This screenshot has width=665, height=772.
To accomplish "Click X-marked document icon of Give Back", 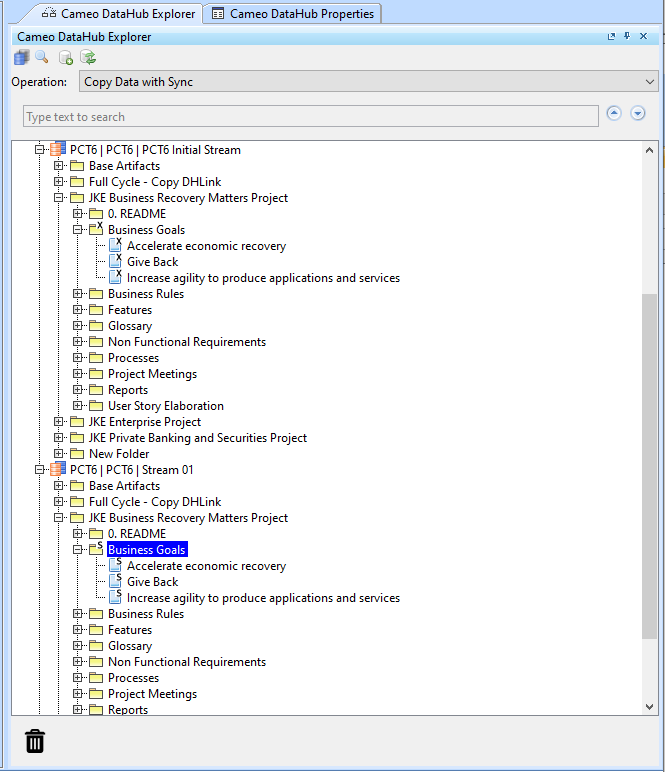I will point(115,261).
